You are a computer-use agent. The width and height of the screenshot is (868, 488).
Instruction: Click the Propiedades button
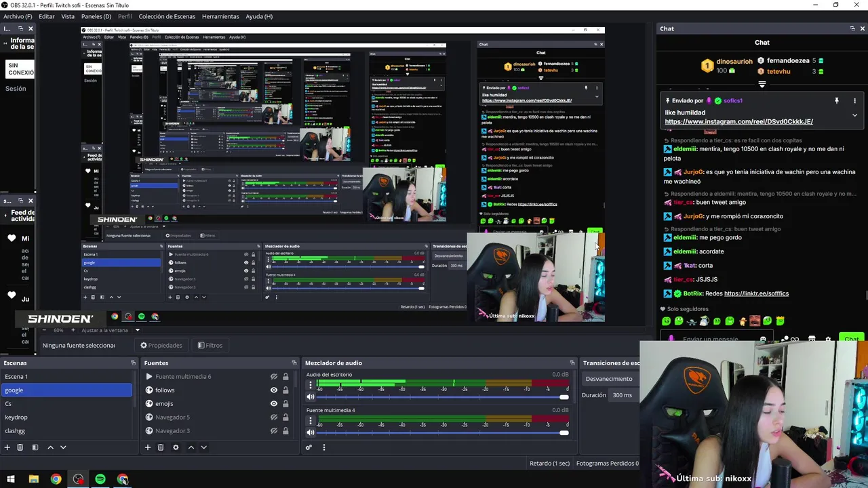(x=161, y=345)
